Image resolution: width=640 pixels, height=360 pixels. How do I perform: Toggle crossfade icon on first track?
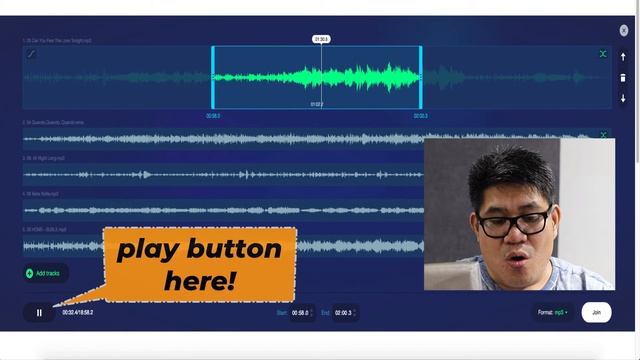603,54
